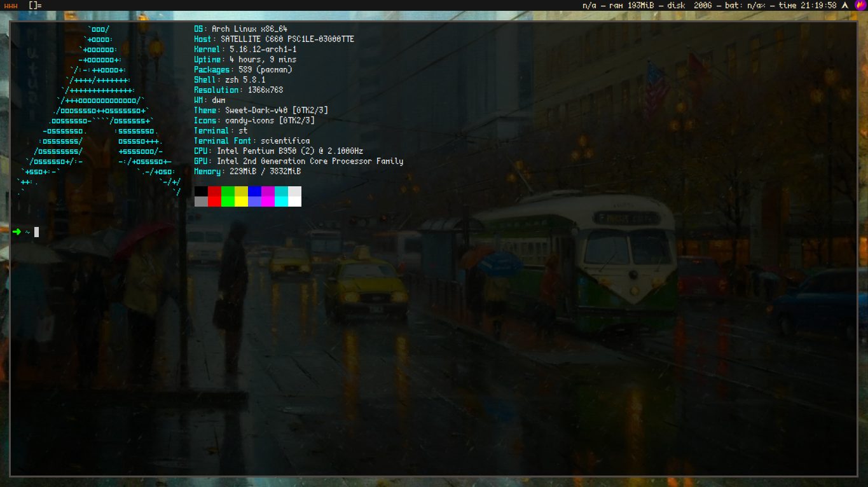Click the 'Terminal: st' line
The width and height of the screenshot is (868, 487).
(x=221, y=131)
